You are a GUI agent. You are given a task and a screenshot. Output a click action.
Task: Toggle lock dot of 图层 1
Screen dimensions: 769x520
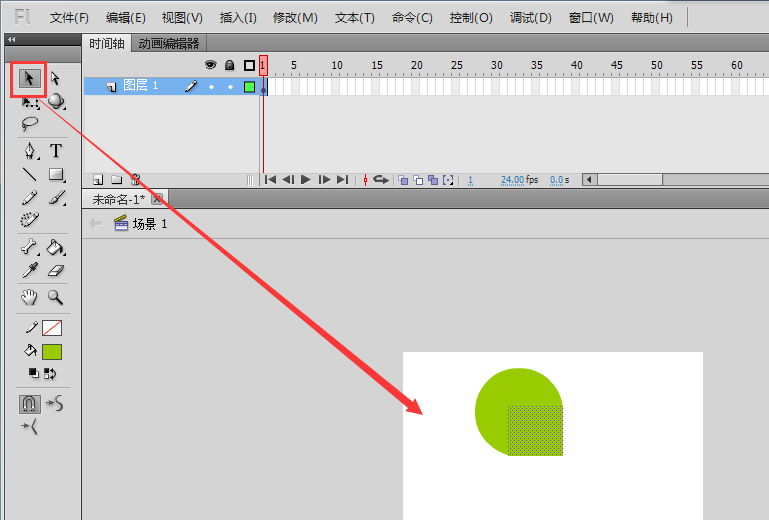[x=230, y=87]
